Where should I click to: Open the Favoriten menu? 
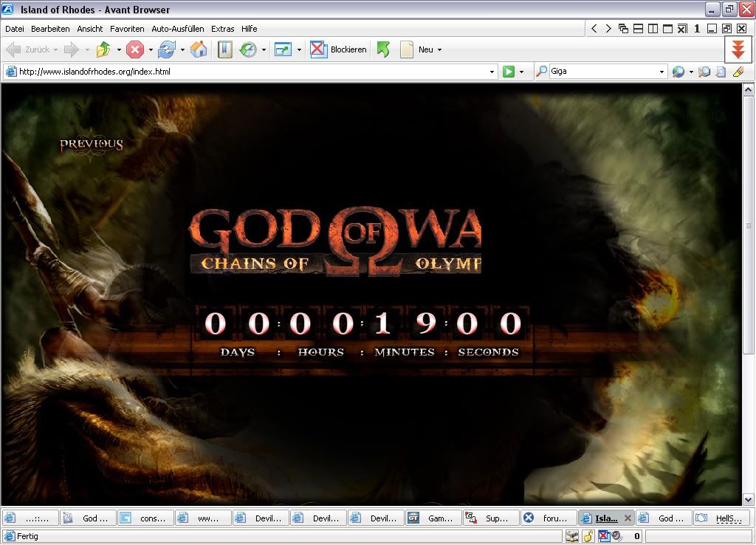coord(127,29)
